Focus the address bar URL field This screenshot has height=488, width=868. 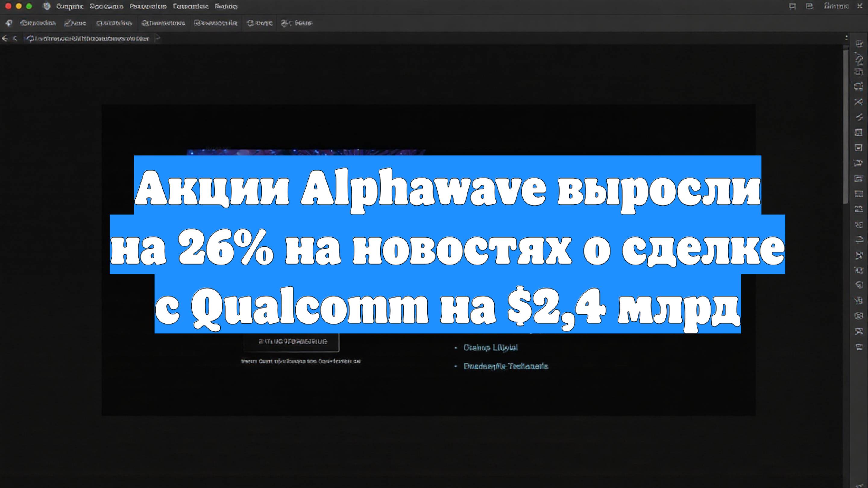[91, 39]
